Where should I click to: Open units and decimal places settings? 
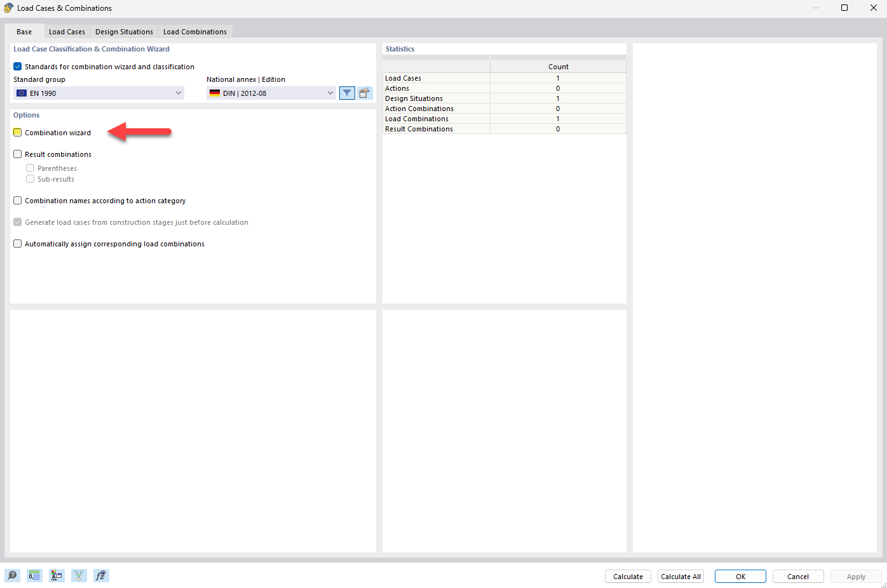click(x=34, y=575)
